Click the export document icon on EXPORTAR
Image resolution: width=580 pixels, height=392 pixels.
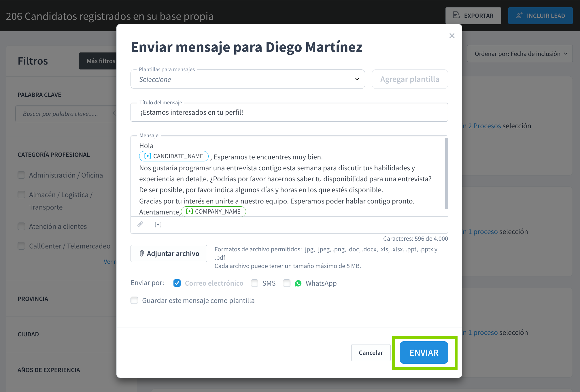point(456,16)
